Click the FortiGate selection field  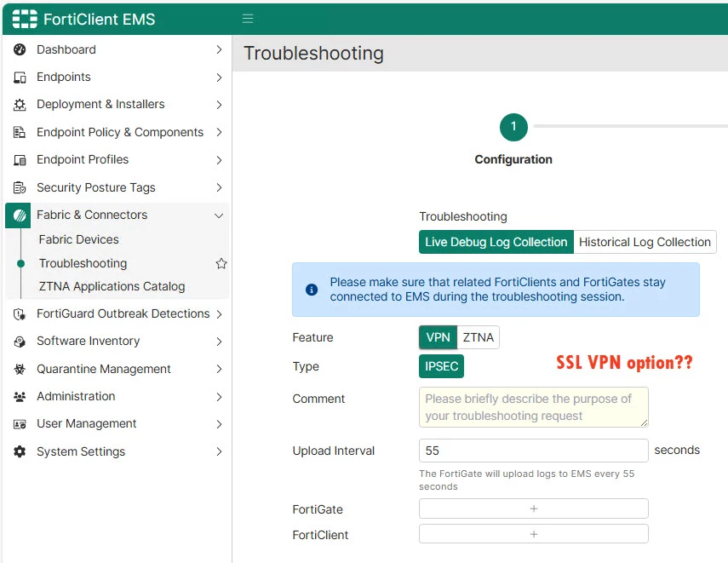(x=534, y=508)
